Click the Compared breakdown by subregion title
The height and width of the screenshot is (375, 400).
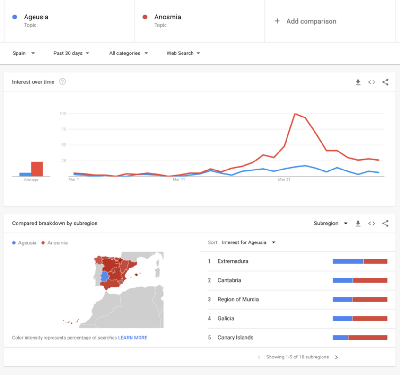point(54,223)
